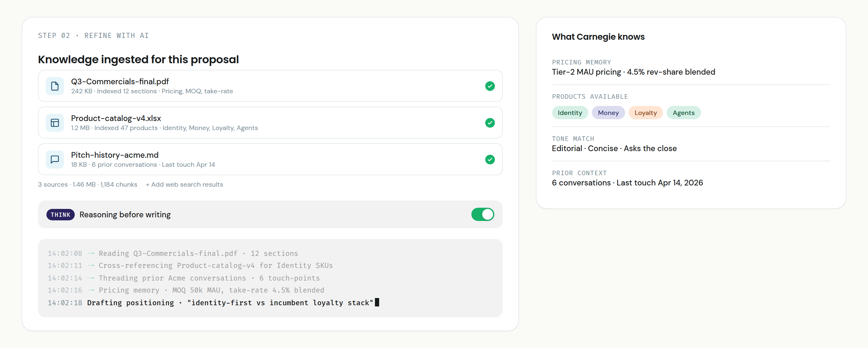Click '6 conversations · Last touch Apr 14, 2026'
The width and height of the screenshot is (868, 348).
[627, 183]
